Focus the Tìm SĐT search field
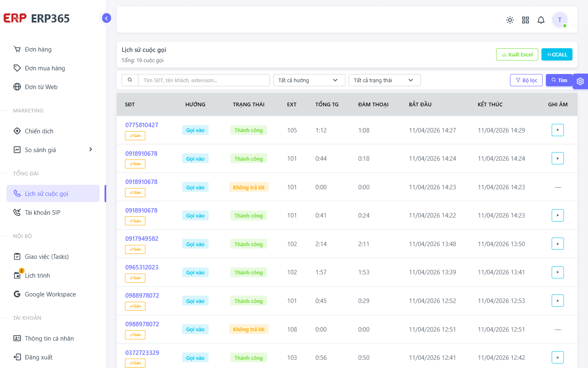The height and width of the screenshot is (368, 588). (x=204, y=80)
